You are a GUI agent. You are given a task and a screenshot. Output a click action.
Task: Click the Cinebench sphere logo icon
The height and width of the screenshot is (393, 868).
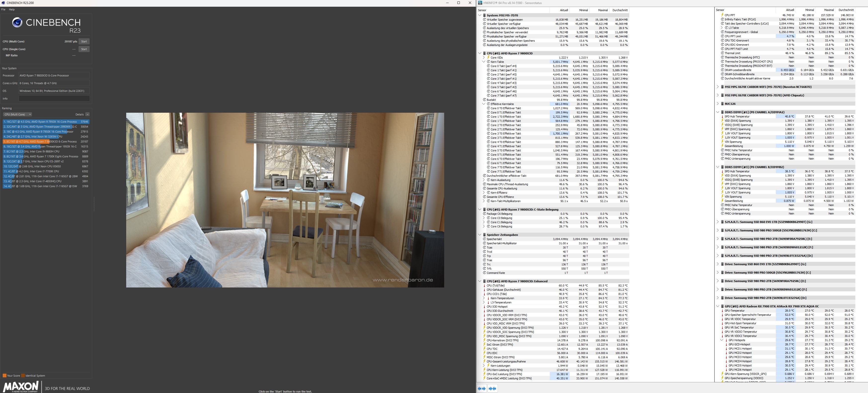click(17, 23)
